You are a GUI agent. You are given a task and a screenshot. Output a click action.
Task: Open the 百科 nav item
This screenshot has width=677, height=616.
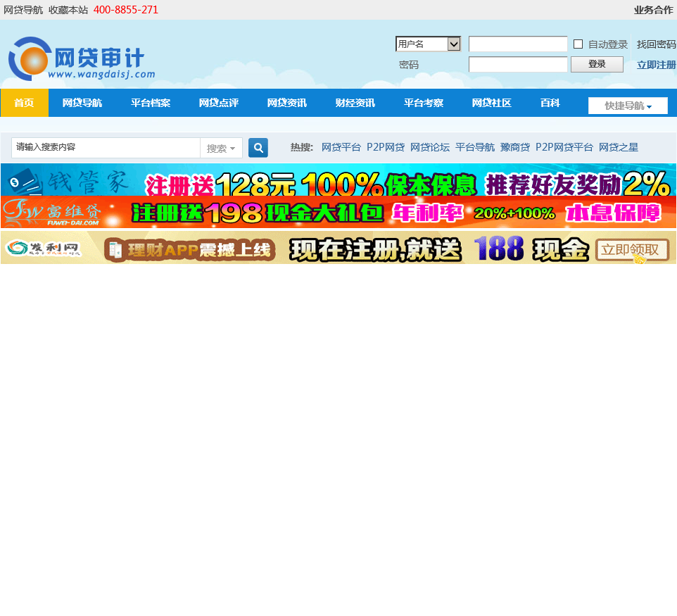[550, 103]
